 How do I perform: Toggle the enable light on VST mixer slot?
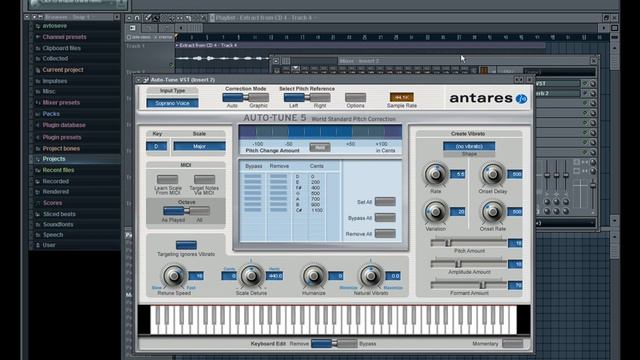(x=584, y=84)
